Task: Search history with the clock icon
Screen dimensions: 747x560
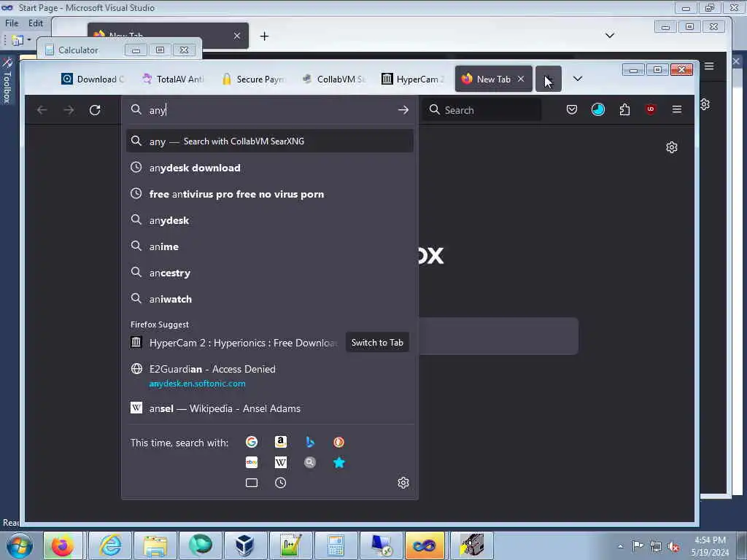Action: pyautogui.click(x=281, y=483)
